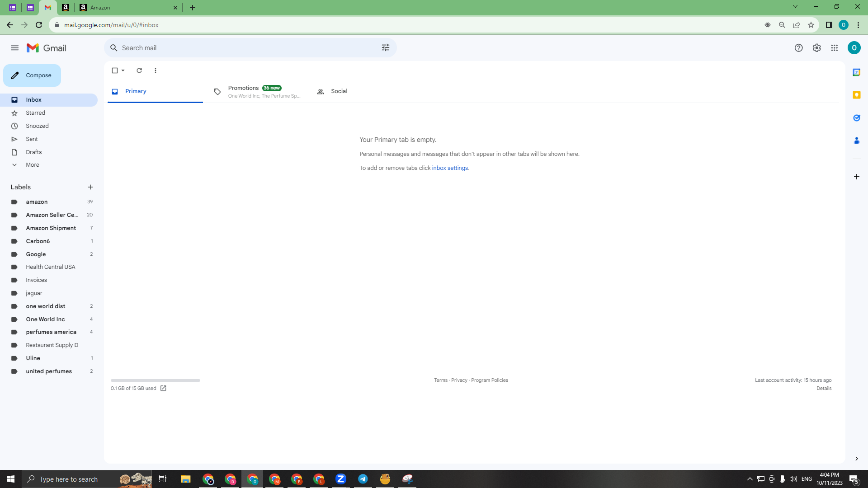Open the Terms link
The width and height of the screenshot is (868, 488).
[441, 380]
